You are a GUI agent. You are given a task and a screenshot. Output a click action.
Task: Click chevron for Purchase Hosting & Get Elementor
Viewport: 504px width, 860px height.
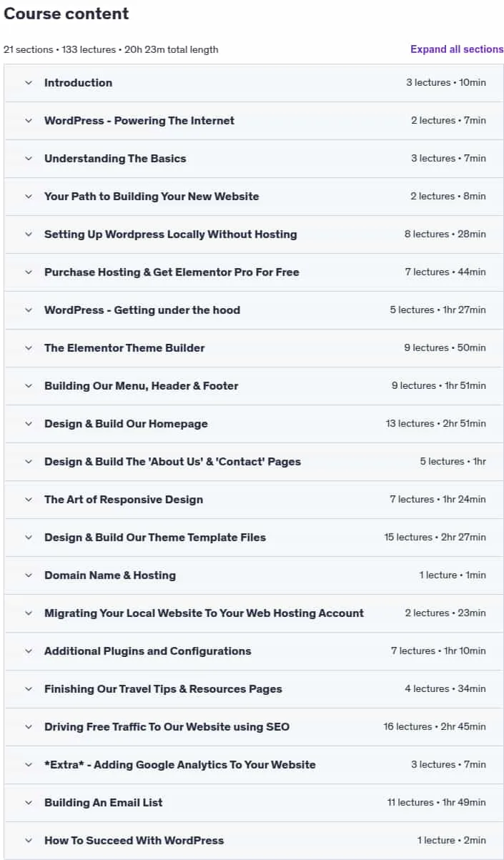pyautogui.click(x=29, y=272)
